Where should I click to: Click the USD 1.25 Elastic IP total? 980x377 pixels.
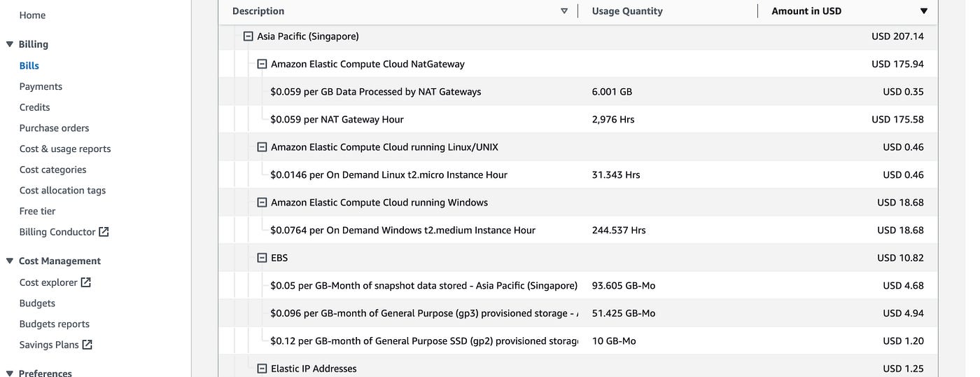pos(903,369)
